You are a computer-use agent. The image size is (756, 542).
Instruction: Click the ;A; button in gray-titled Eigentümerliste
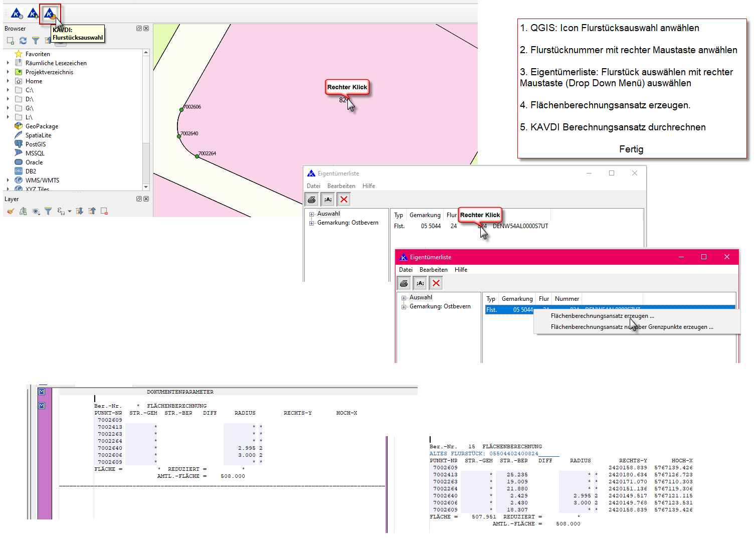[328, 200]
